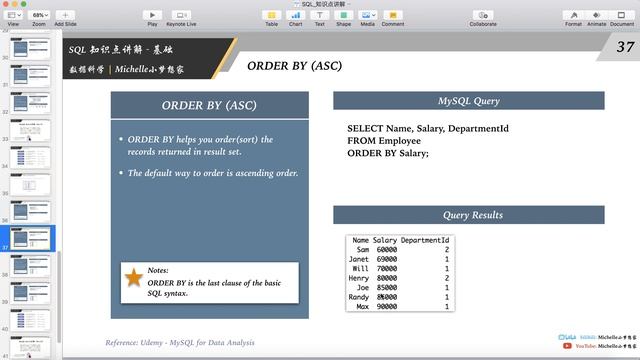This screenshot has height=360, width=640.
Task: Select slide 31 thumbnail
Action: (x=30, y=76)
